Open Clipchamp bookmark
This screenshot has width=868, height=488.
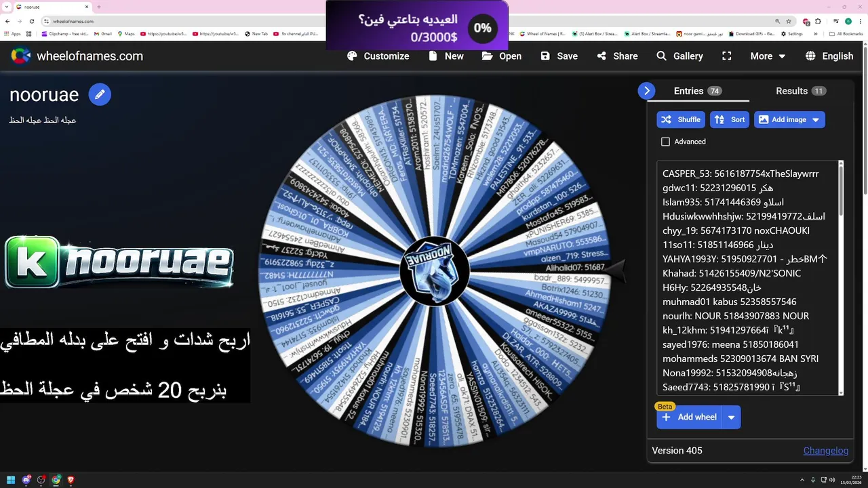[x=64, y=33]
